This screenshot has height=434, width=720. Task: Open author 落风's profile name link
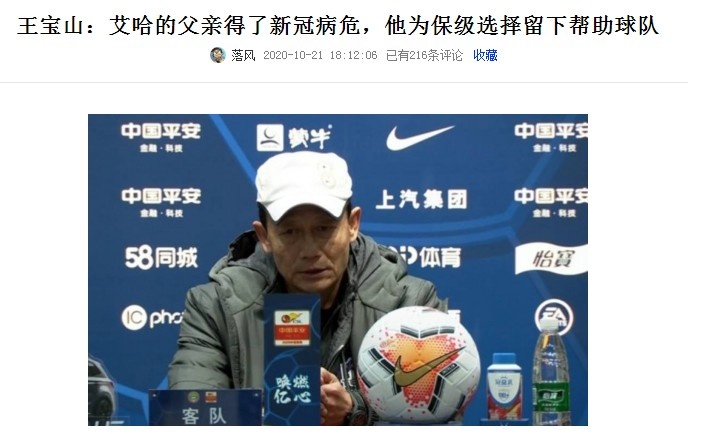point(243,56)
